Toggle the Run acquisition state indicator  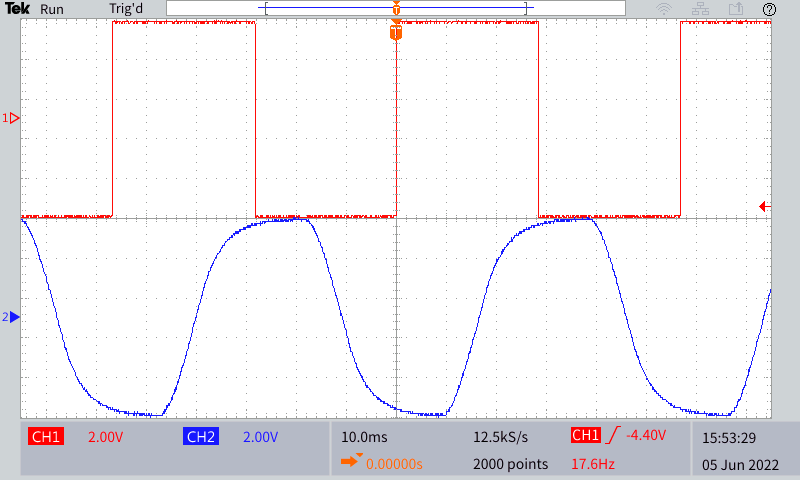click(52, 9)
